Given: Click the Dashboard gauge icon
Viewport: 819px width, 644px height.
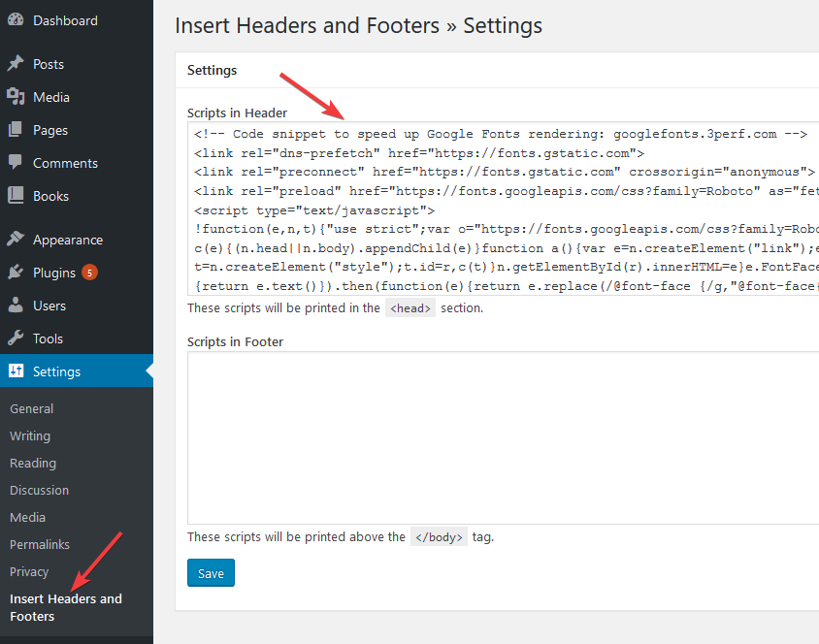Looking at the screenshot, I should (x=16, y=19).
